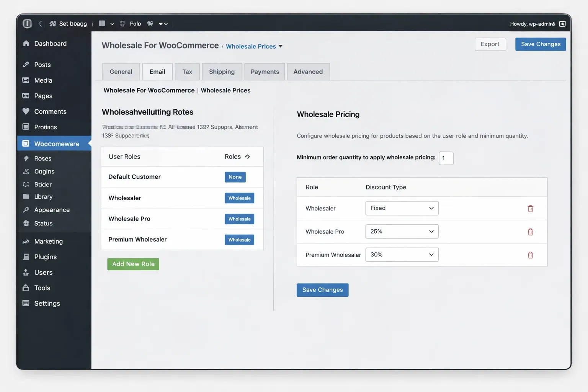Screen dimensions: 588x392
Task: Remove the Premium Wholesaler pricing row
Action: tap(530, 255)
